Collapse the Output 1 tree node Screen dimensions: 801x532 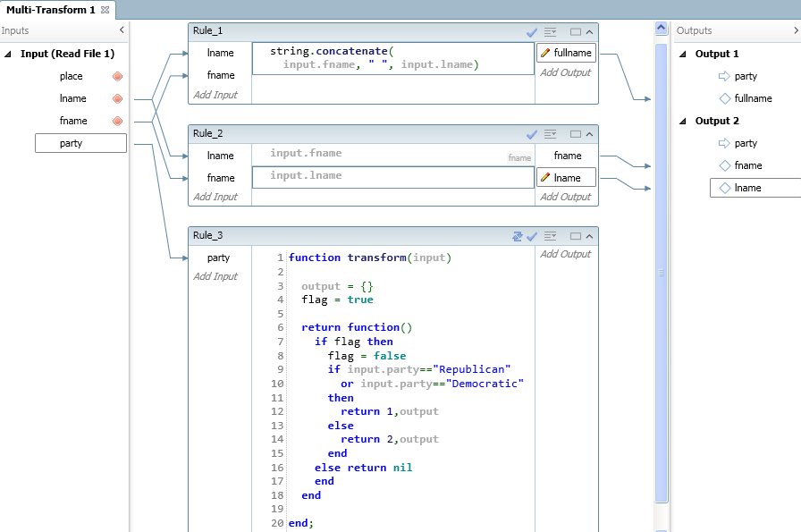pyautogui.click(x=684, y=54)
